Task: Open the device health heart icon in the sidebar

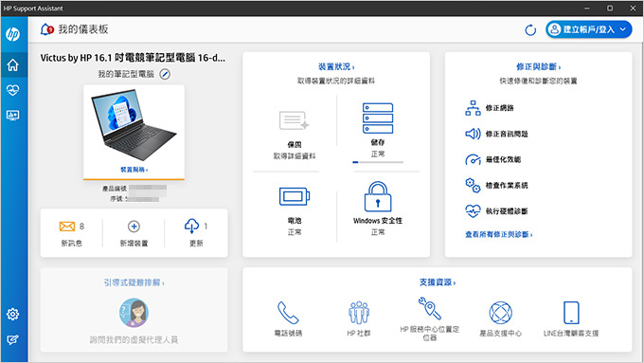Action: 12,90
